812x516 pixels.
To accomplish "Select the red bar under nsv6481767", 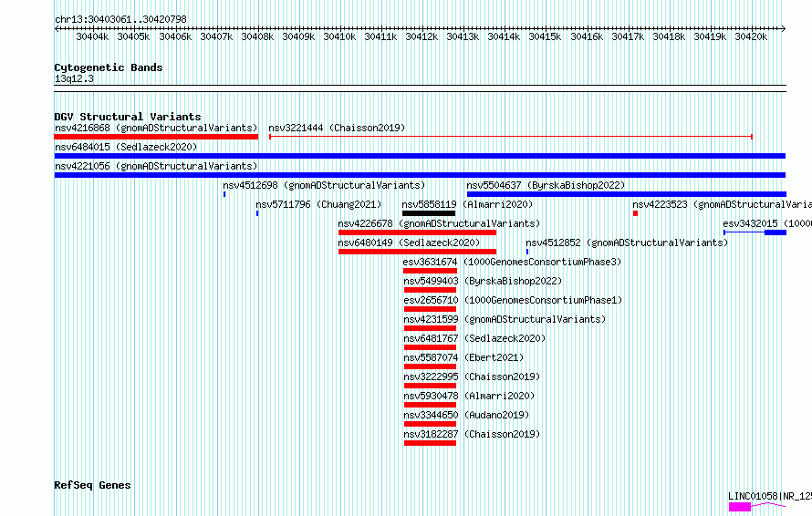I will 430,347.
